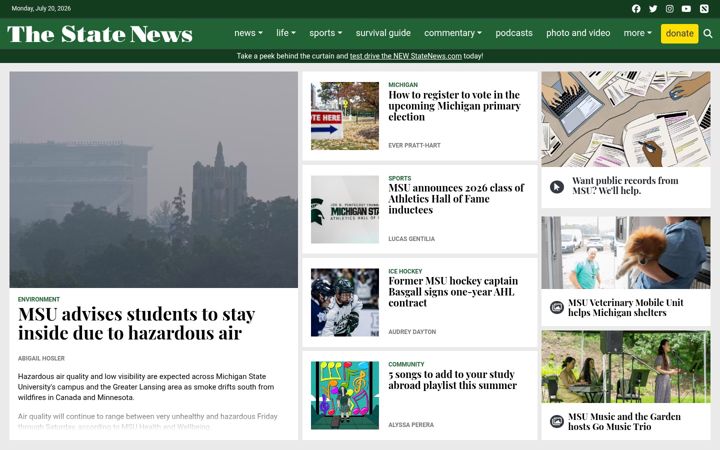Expand the sports dropdown menu

[326, 33]
